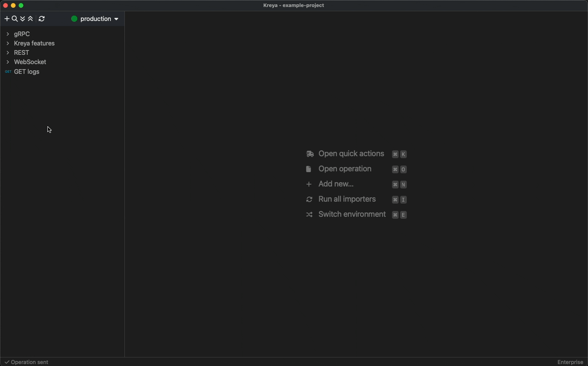This screenshot has height=366, width=588.
Task: Click Switch environment
Action: [352, 214]
